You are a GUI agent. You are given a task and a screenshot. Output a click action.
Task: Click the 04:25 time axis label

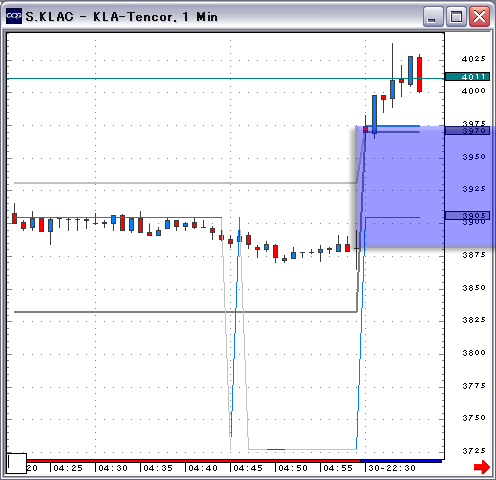coord(68,468)
